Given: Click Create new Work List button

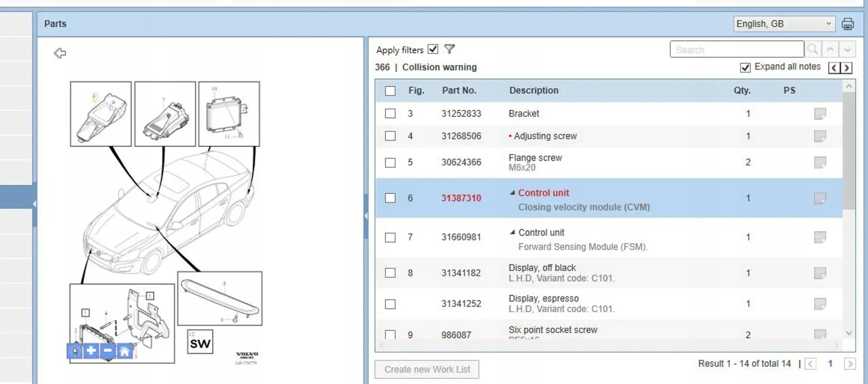Looking at the screenshot, I should pyautogui.click(x=427, y=369).
